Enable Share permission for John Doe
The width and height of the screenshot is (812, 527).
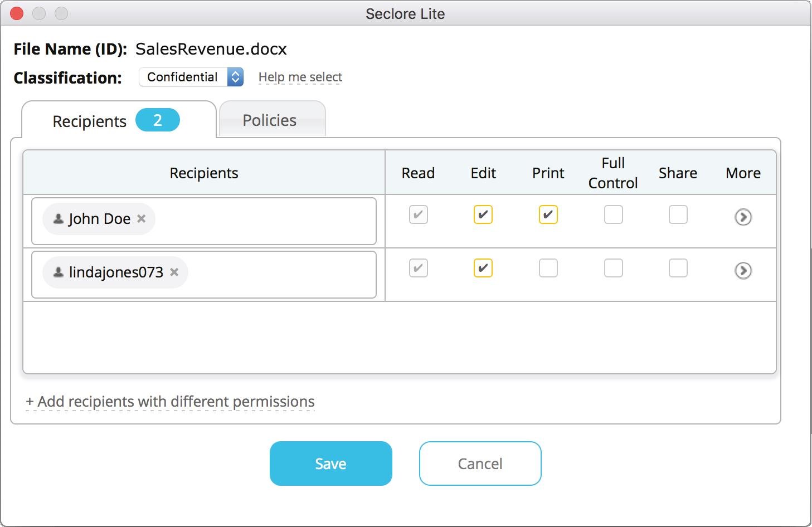click(678, 215)
